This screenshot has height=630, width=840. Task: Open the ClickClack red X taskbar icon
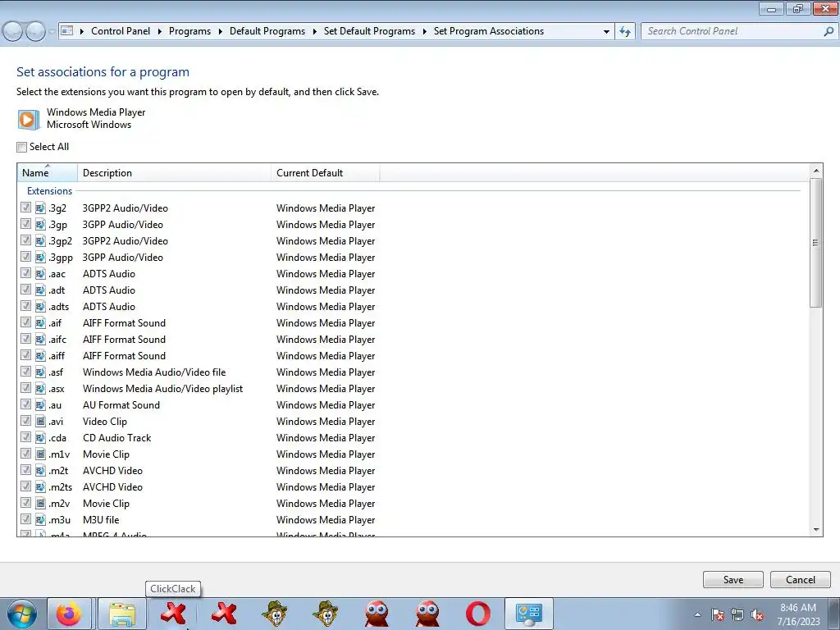174,614
